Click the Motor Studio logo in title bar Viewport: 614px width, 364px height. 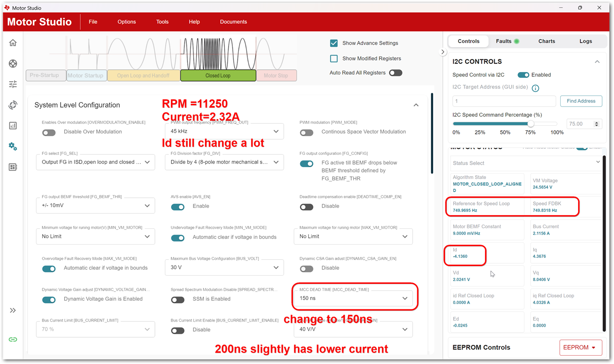[7, 8]
